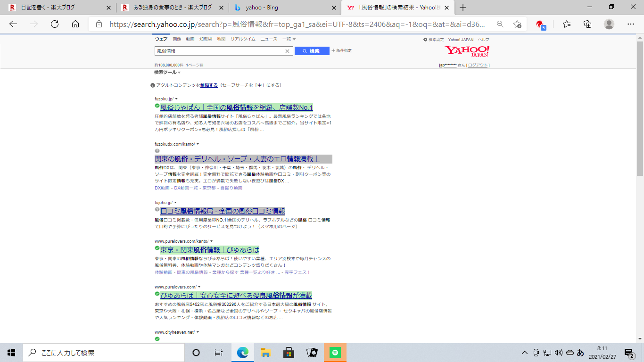Add this page to favorites
The height and width of the screenshot is (362, 644).
click(x=517, y=24)
